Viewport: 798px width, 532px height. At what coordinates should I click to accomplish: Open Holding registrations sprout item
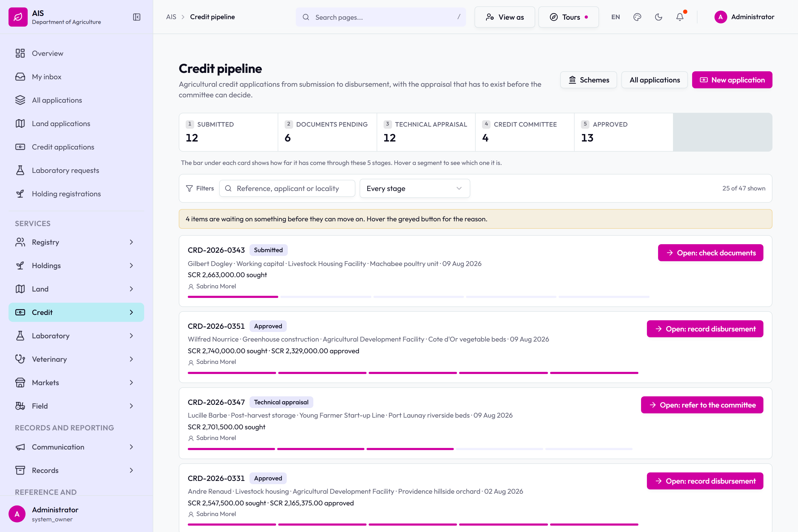[x=76, y=194]
